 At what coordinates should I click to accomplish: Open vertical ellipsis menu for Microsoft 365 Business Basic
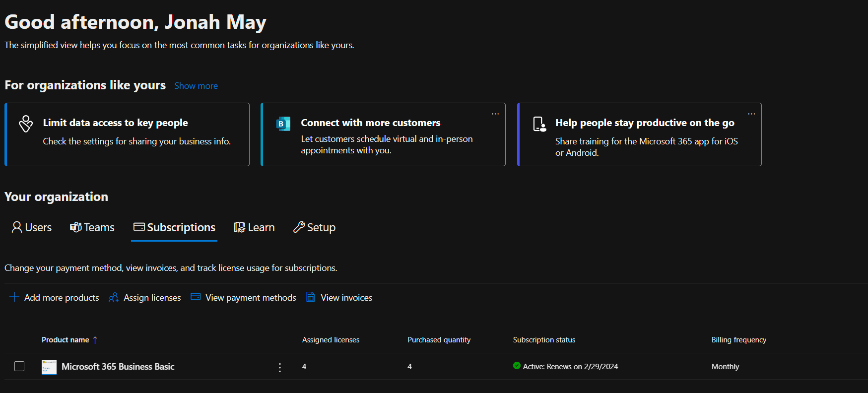point(280,367)
